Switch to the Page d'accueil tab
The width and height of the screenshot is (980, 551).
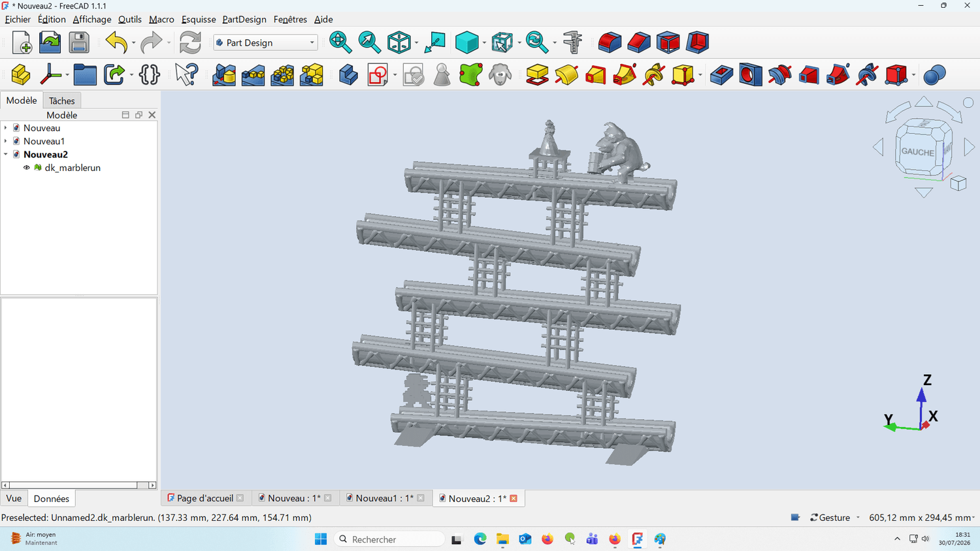pyautogui.click(x=205, y=498)
